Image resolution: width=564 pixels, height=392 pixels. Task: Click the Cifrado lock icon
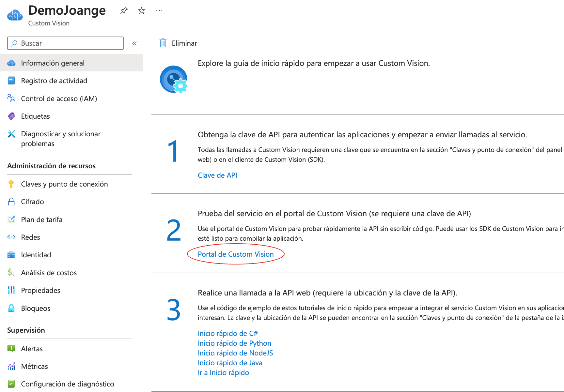11,202
